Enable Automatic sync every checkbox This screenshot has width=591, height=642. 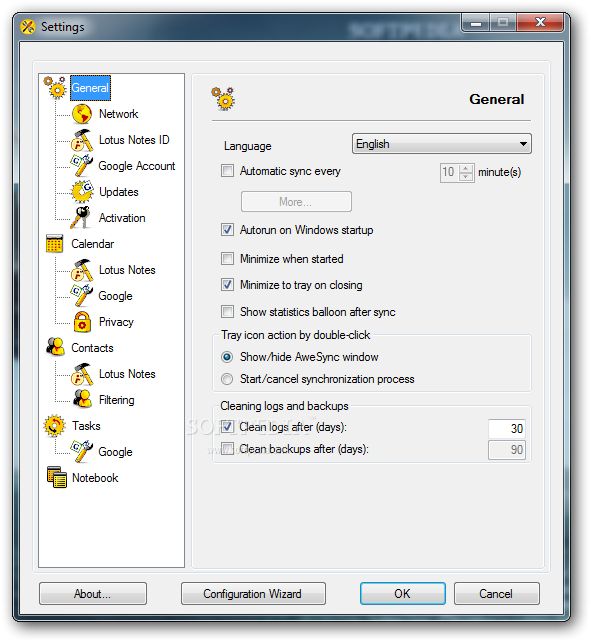[x=227, y=171]
